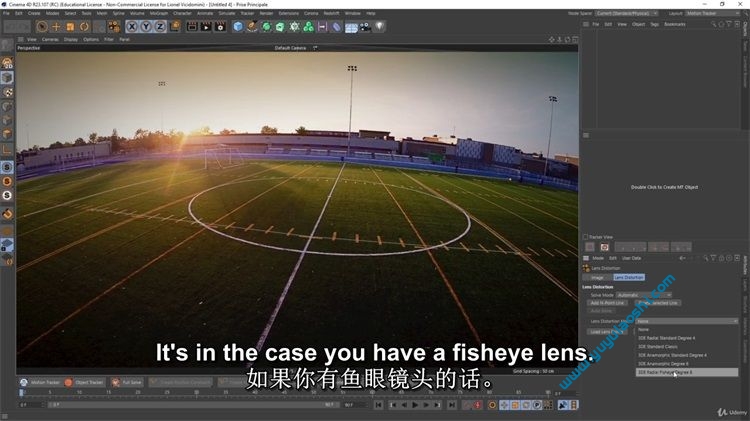This screenshot has height=421, width=750.
Task: Toggle Autokeying button
Action: click(478, 405)
